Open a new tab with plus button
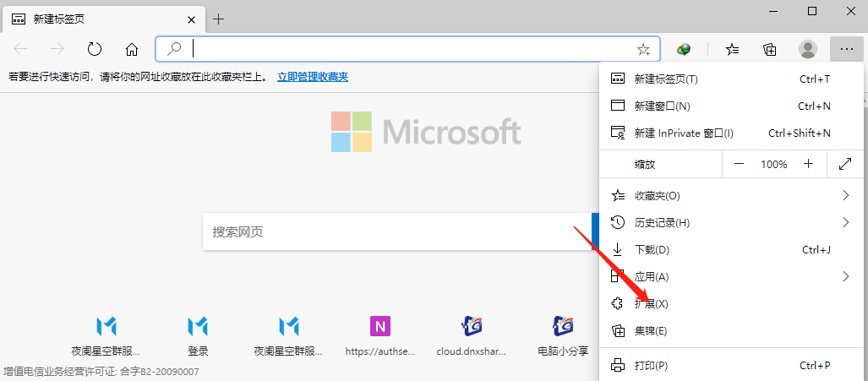 (x=219, y=19)
